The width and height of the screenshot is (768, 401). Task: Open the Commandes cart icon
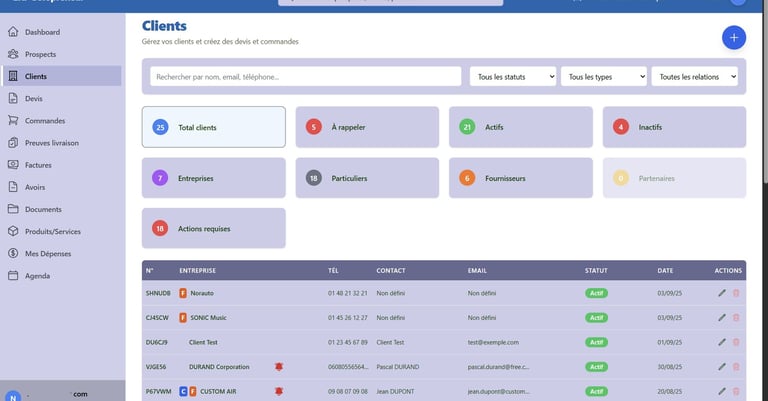click(x=13, y=120)
